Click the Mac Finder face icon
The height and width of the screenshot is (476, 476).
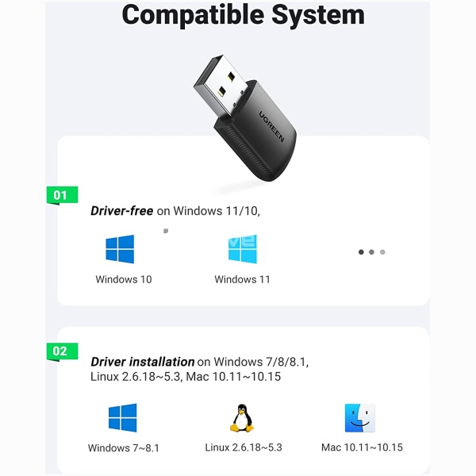click(x=360, y=418)
